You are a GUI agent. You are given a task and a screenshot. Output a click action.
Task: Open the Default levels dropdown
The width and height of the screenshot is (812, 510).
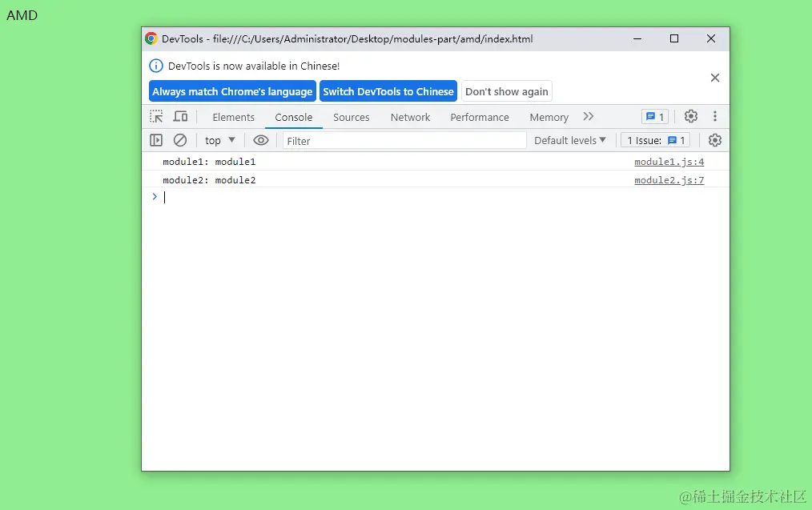coord(569,140)
